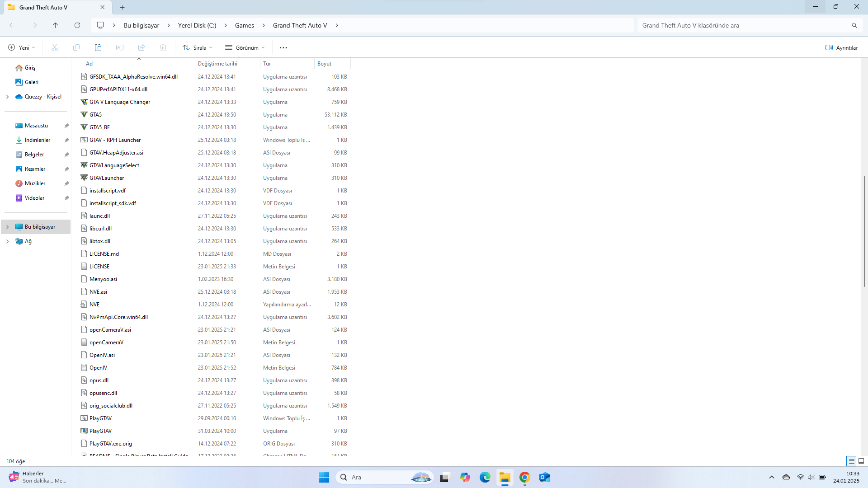Click the Delete trash icon in toolbar
Screen dimensions: 868x488
click(163, 47)
